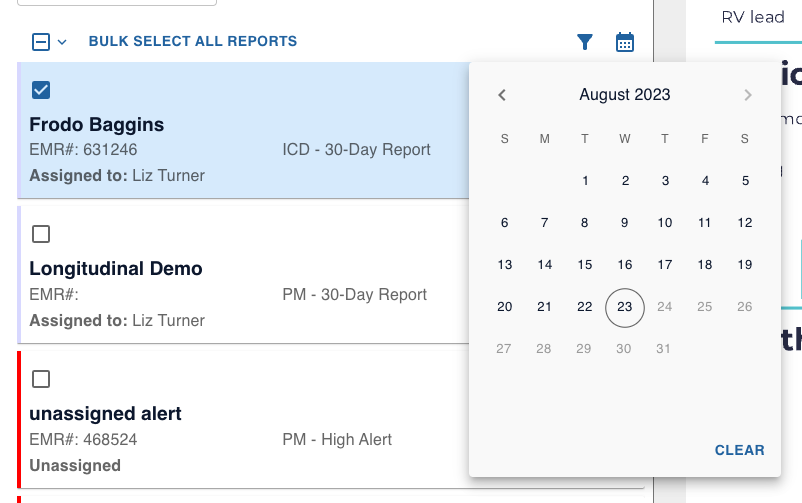Open the Frodo Baggins report name
Screen dimensions: 802x503
pyautogui.click(x=97, y=125)
